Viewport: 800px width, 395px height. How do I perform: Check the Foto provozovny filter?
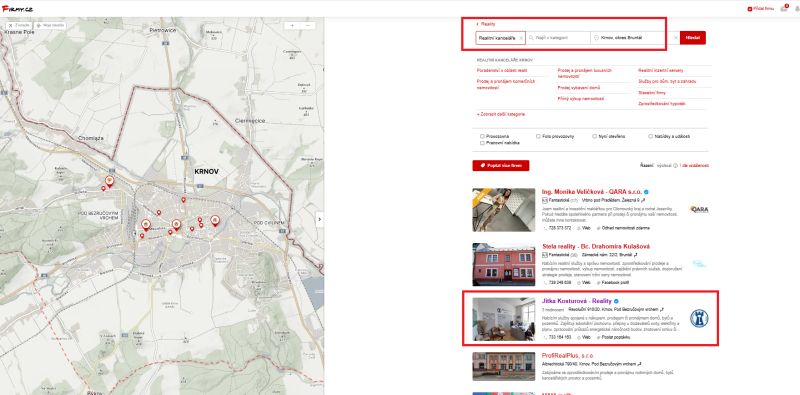tap(538, 136)
